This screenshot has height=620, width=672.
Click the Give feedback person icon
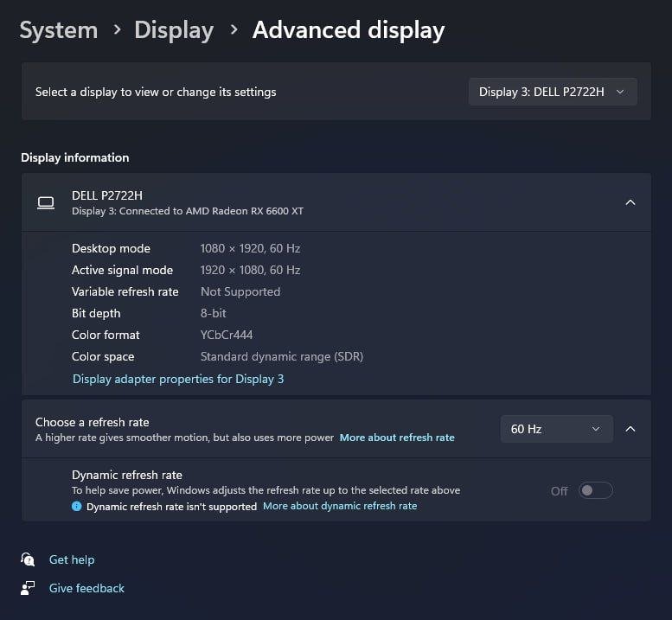(x=28, y=588)
